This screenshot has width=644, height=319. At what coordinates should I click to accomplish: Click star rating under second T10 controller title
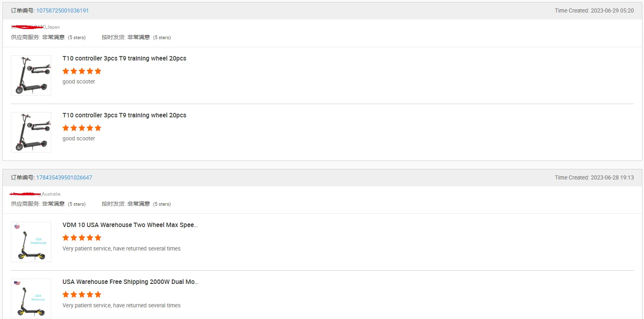point(82,128)
